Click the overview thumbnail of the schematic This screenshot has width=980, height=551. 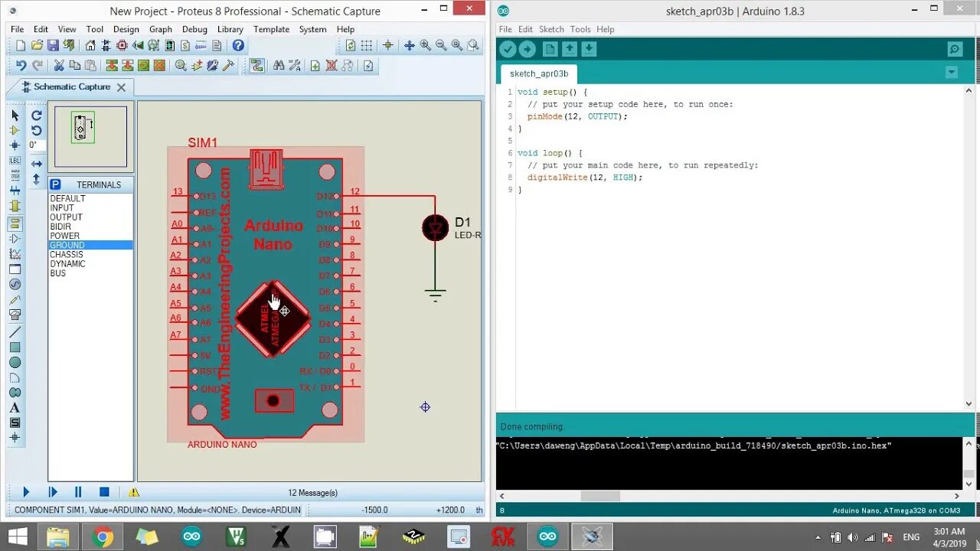point(90,136)
